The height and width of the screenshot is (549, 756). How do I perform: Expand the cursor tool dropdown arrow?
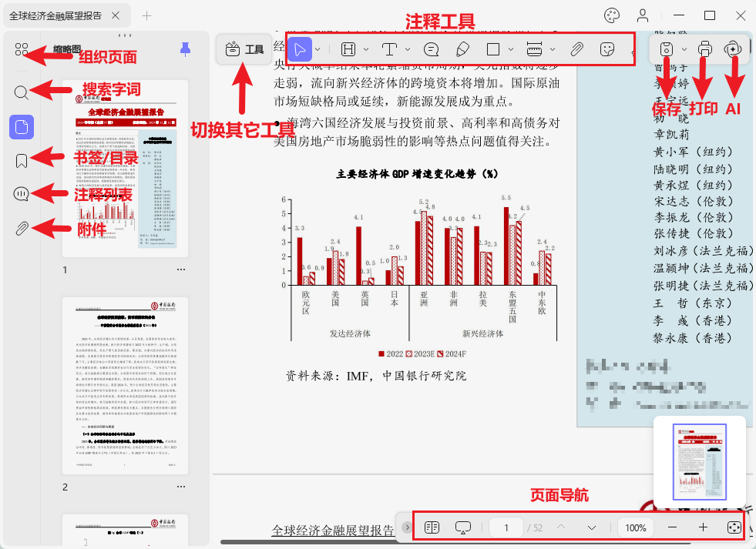point(318,49)
